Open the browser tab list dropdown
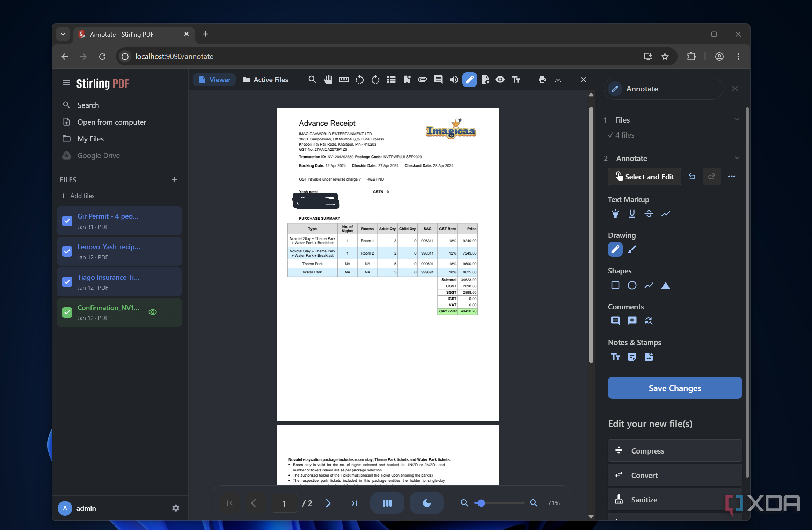 pyautogui.click(x=63, y=34)
